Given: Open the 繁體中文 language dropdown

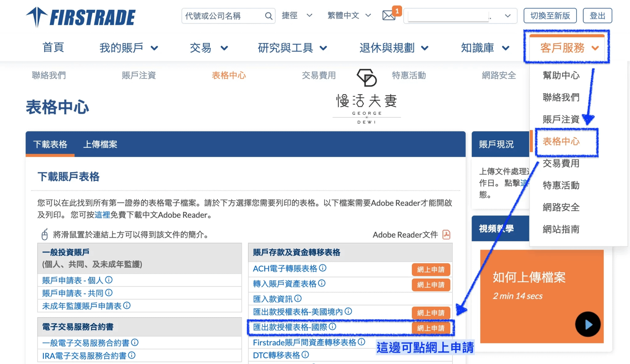Looking at the screenshot, I should pyautogui.click(x=349, y=15).
